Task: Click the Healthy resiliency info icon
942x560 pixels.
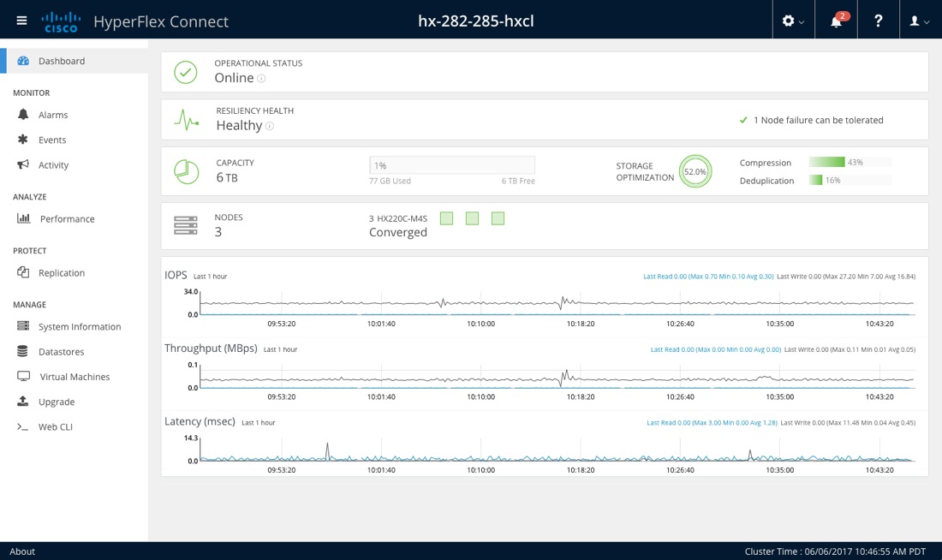Action: click(x=270, y=126)
